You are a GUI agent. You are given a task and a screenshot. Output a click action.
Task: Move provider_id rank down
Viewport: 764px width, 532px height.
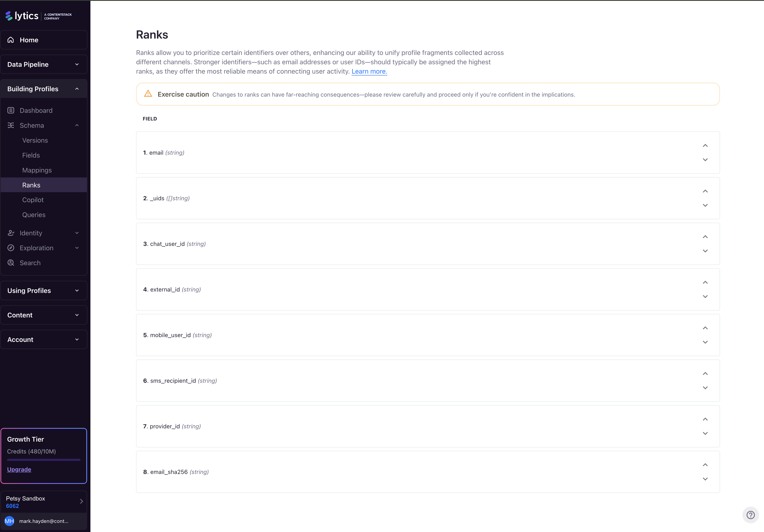coord(705,433)
